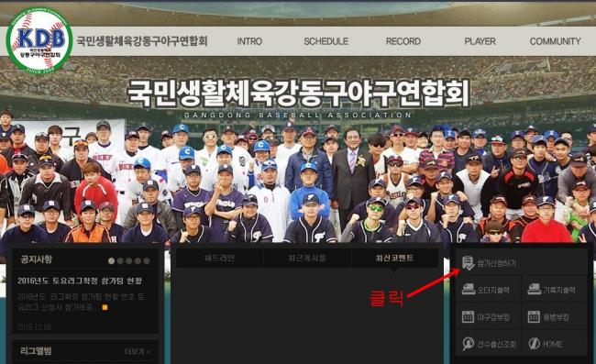Click the 선수출신조회 magnifier icon
The image size is (596, 364).
tap(469, 344)
